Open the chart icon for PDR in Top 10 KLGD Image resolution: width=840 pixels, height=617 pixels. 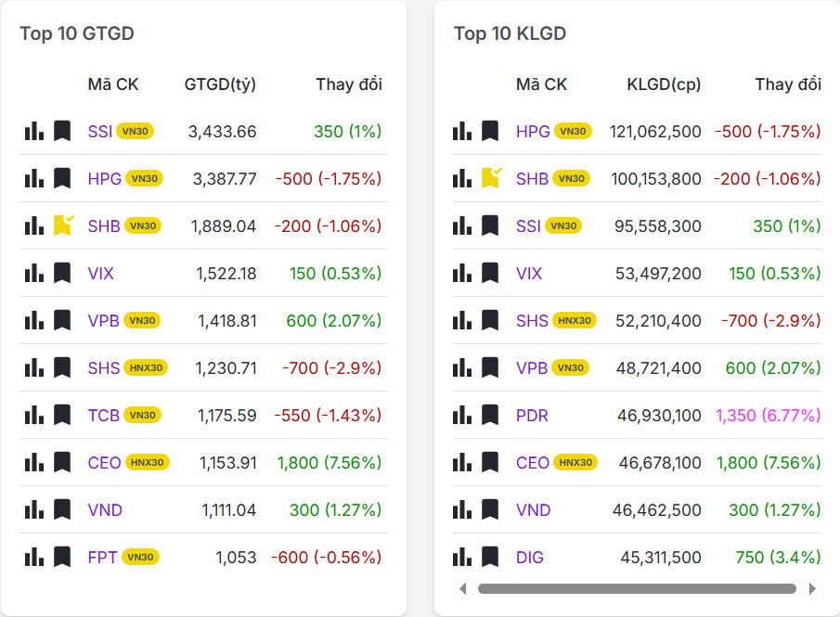(462, 415)
